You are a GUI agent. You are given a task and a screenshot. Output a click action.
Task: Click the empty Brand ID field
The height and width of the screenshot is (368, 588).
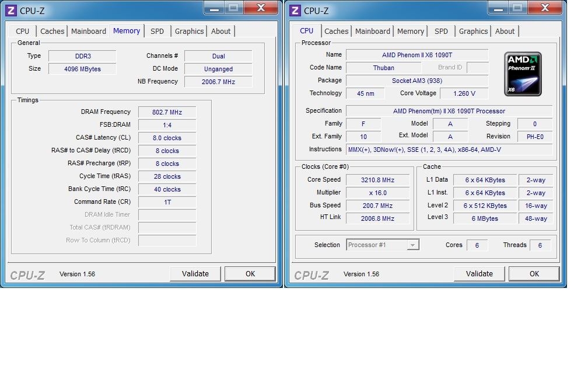(x=478, y=68)
